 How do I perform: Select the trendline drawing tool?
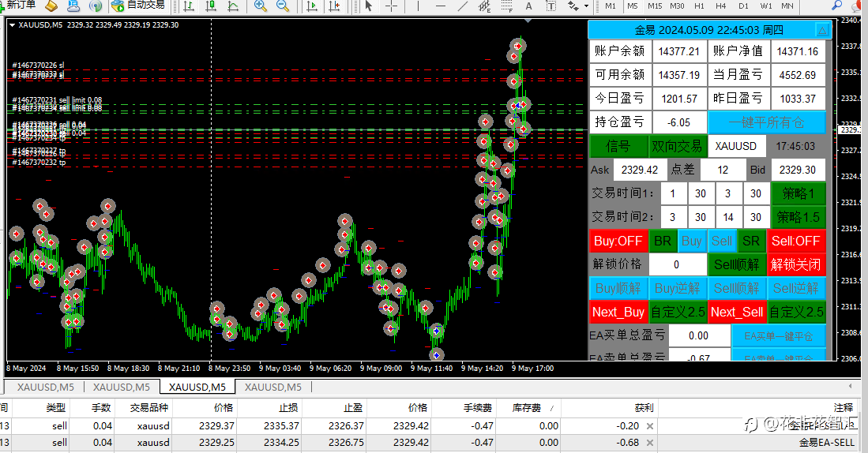(463, 6)
